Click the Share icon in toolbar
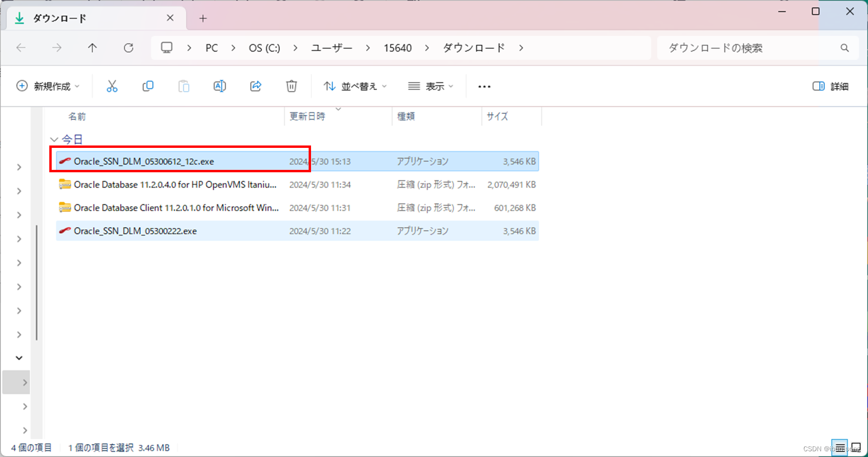 pyautogui.click(x=256, y=86)
